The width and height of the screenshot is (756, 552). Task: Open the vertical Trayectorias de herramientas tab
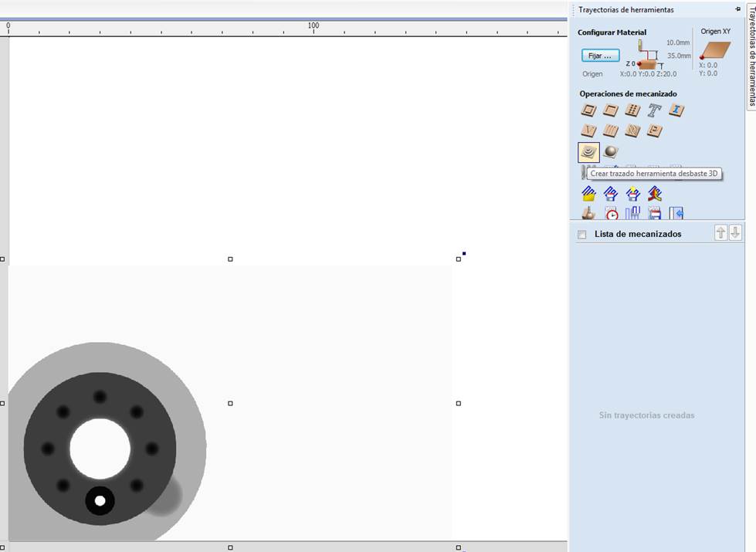pos(751,56)
